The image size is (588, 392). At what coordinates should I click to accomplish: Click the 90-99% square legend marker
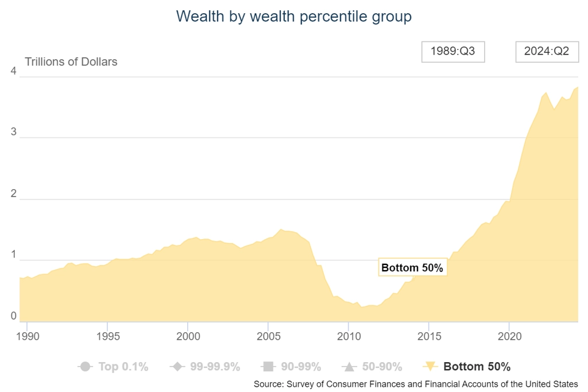268,367
